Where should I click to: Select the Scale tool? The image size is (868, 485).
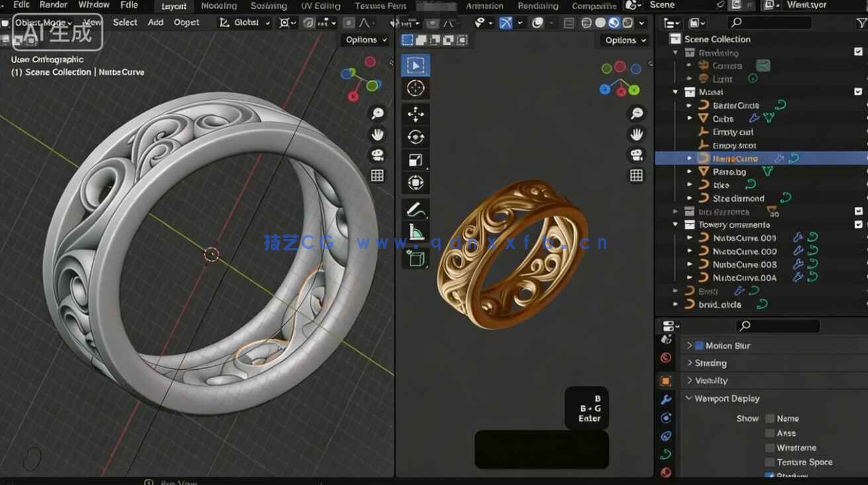(415, 159)
